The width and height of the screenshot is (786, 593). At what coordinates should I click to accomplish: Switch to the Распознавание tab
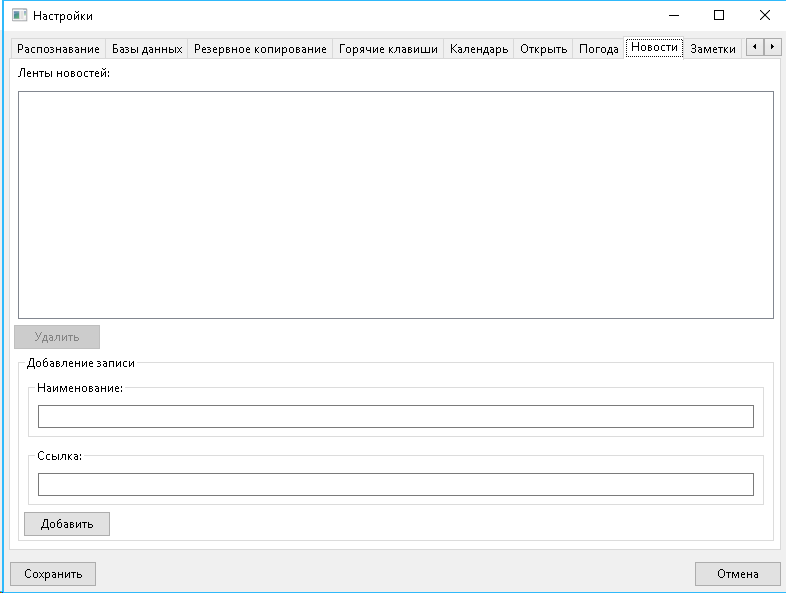click(58, 49)
